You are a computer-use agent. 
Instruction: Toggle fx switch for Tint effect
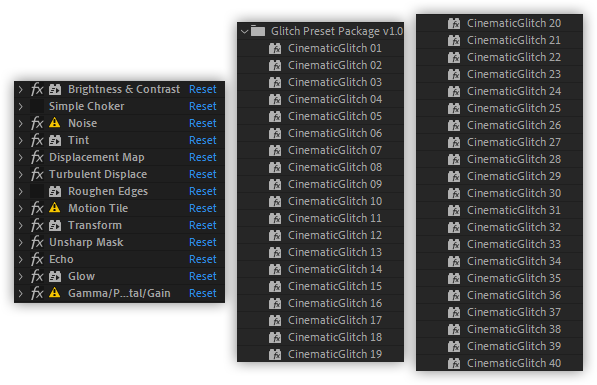tap(37, 140)
